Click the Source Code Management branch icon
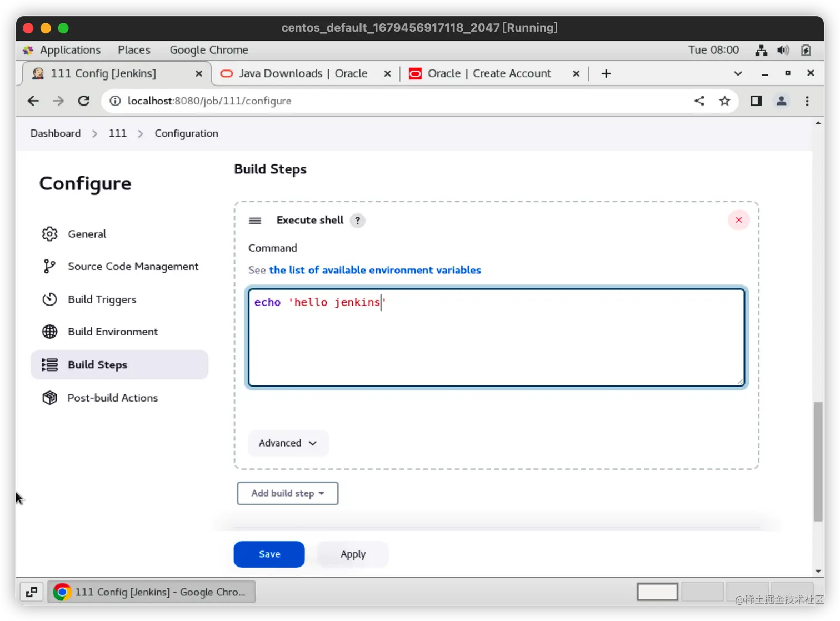The width and height of the screenshot is (840, 621). [x=49, y=267]
